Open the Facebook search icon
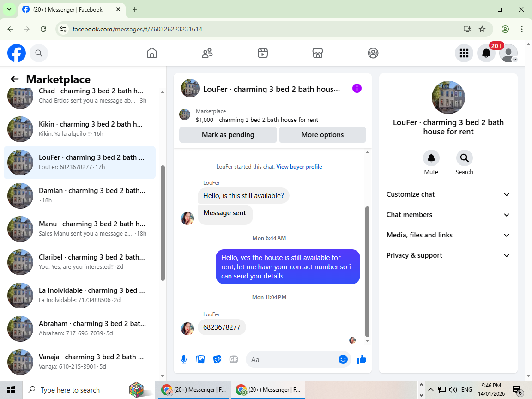Image resolution: width=532 pixels, height=399 pixels. tap(39, 53)
